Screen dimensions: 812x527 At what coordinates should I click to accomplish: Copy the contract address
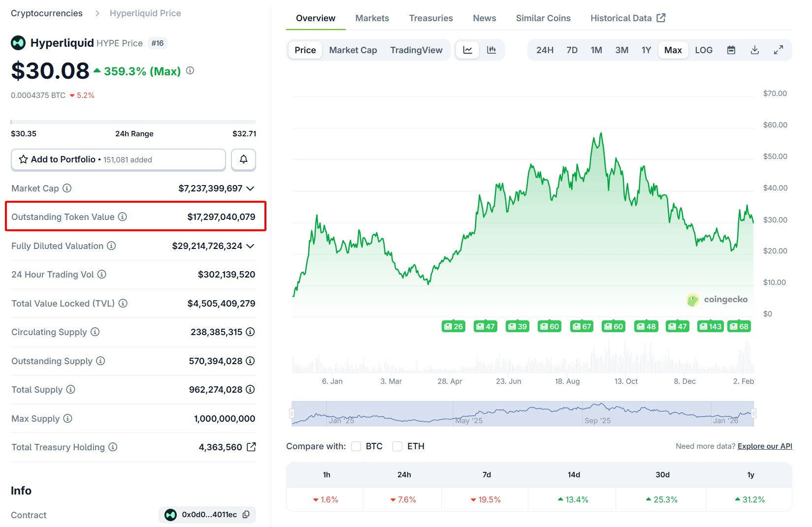246,515
